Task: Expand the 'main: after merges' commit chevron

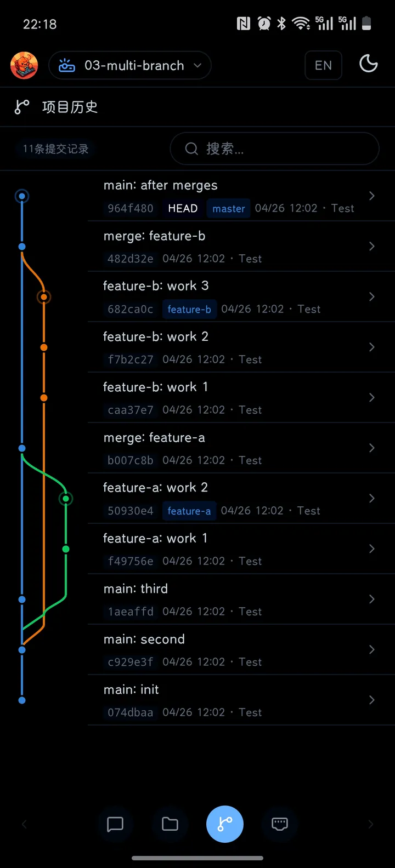Action: coord(372,196)
